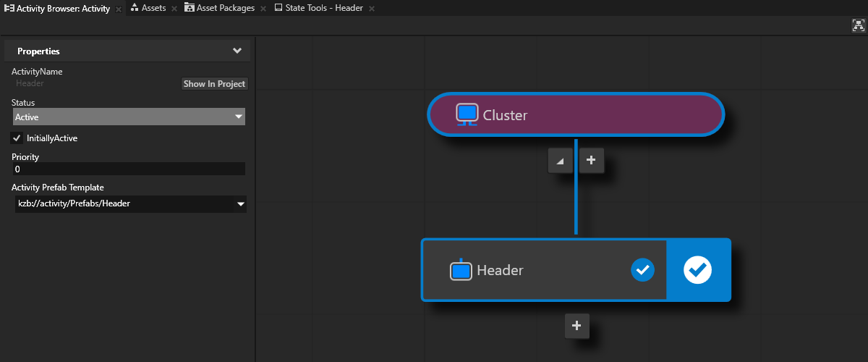Click the Cluster node monitor icon

[467, 114]
